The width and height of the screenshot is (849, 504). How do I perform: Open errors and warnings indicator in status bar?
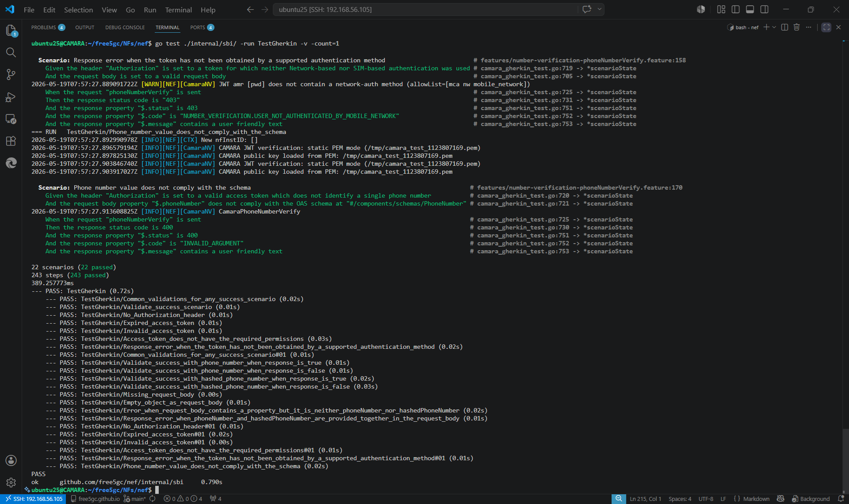183,499
